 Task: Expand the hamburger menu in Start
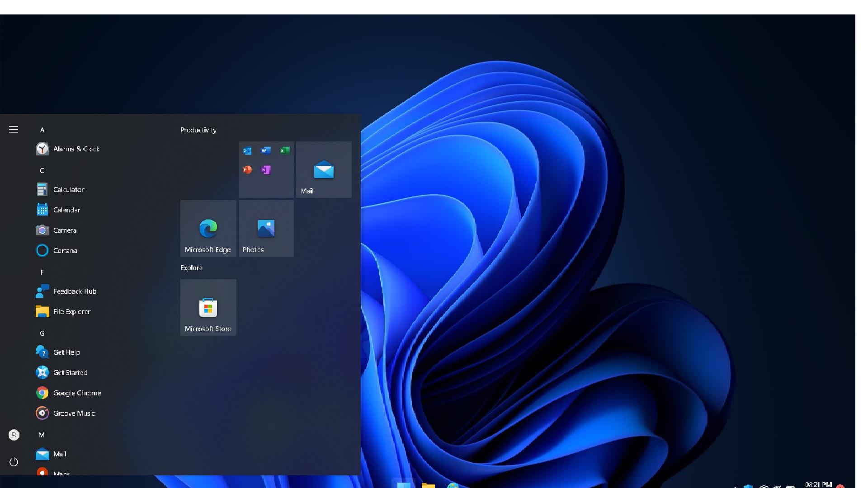[14, 130]
